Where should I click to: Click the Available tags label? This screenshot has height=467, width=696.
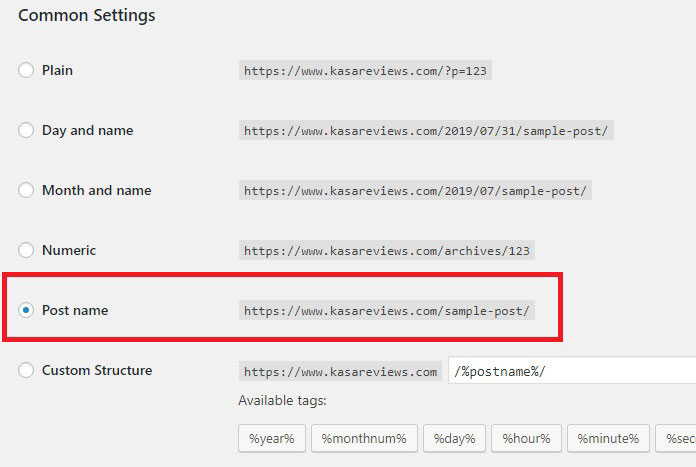click(x=282, y=401)
